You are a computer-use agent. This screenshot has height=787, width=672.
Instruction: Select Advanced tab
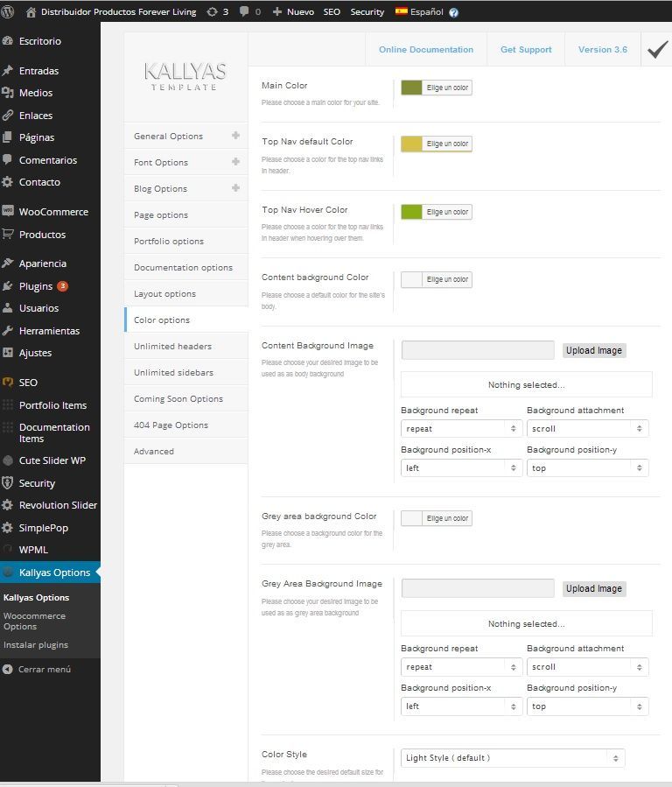pyautogui.click(x=186, y=451)
